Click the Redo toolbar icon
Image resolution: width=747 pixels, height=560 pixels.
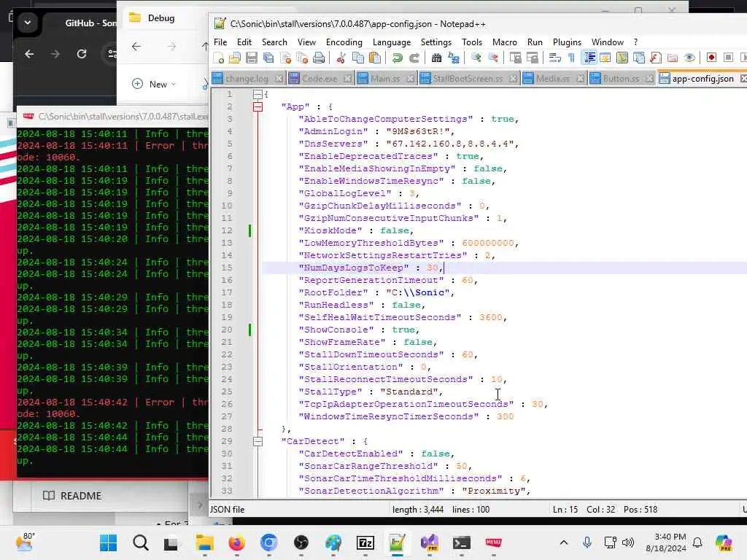tap(414, 58)
